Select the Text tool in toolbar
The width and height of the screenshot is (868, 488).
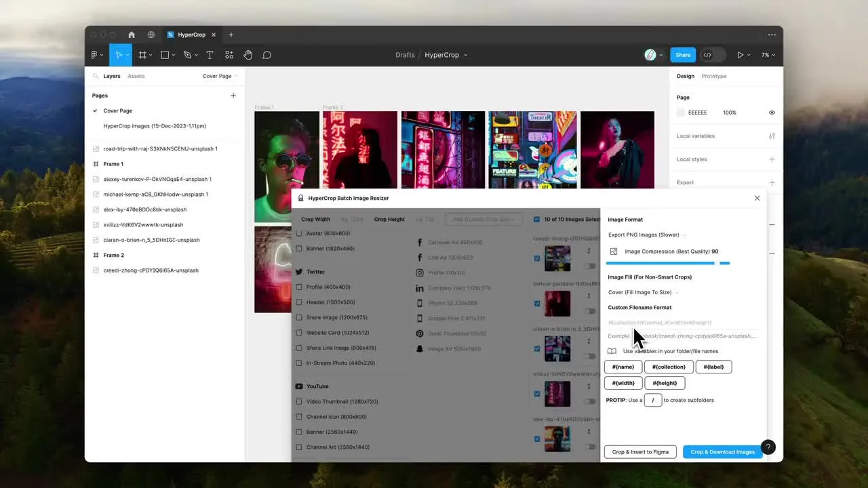[x=210, y=55]
